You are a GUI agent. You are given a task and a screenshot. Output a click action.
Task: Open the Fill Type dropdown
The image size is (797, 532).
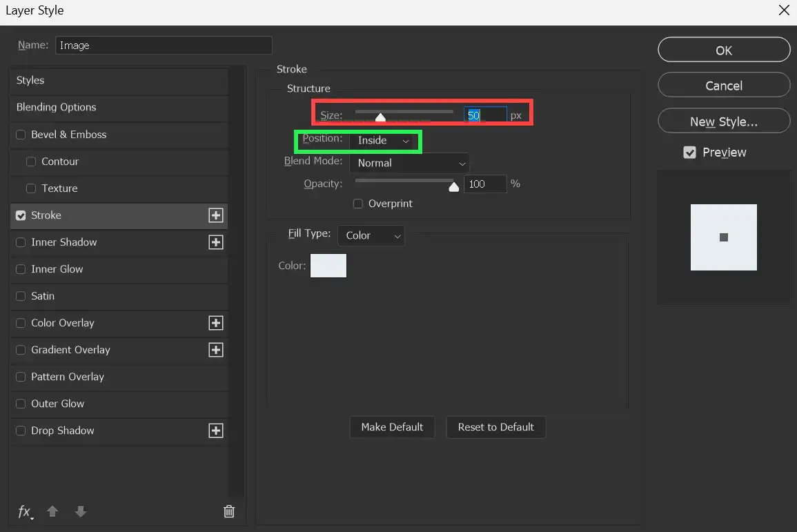[x=371, y=235]
